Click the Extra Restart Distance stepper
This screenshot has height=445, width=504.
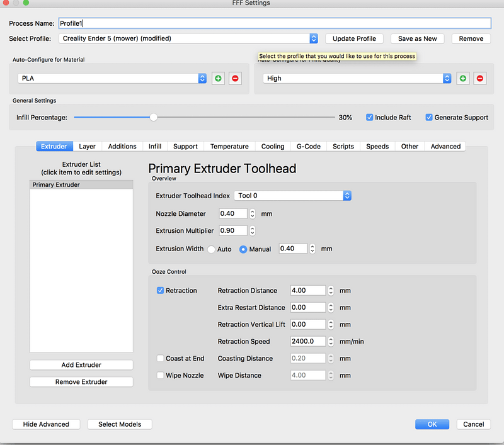[x=331, y=307]
